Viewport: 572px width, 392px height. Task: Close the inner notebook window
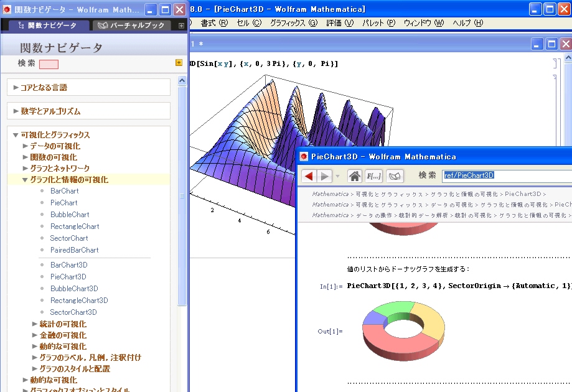click(566, 44)
